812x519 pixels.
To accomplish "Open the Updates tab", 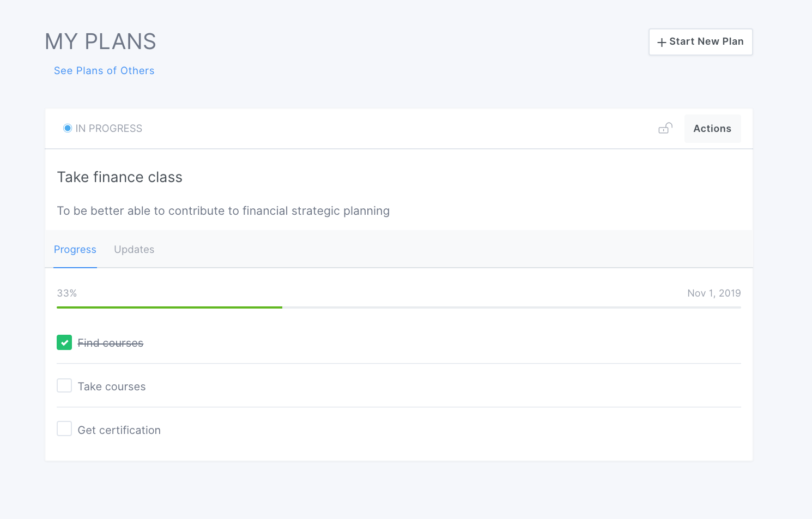I will point(134,250).
